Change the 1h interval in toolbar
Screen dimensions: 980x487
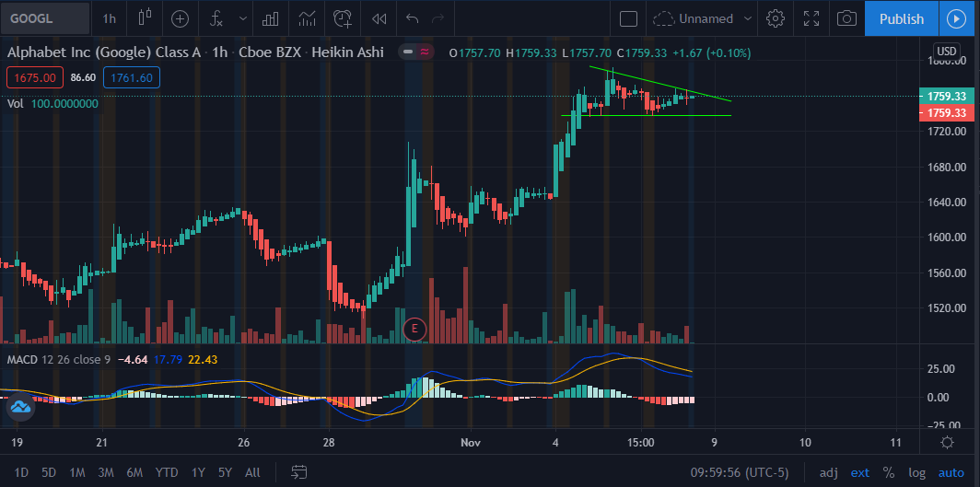[110, 18]
